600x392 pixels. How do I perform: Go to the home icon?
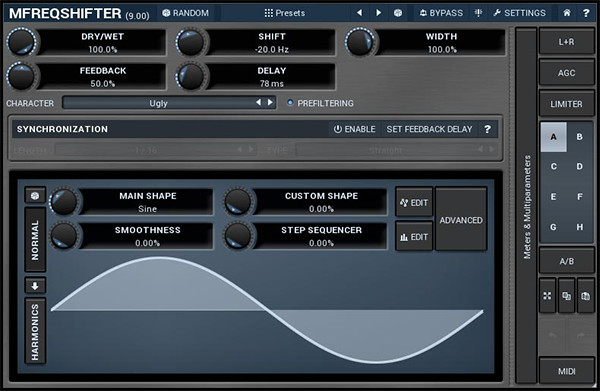pos(567,13)
